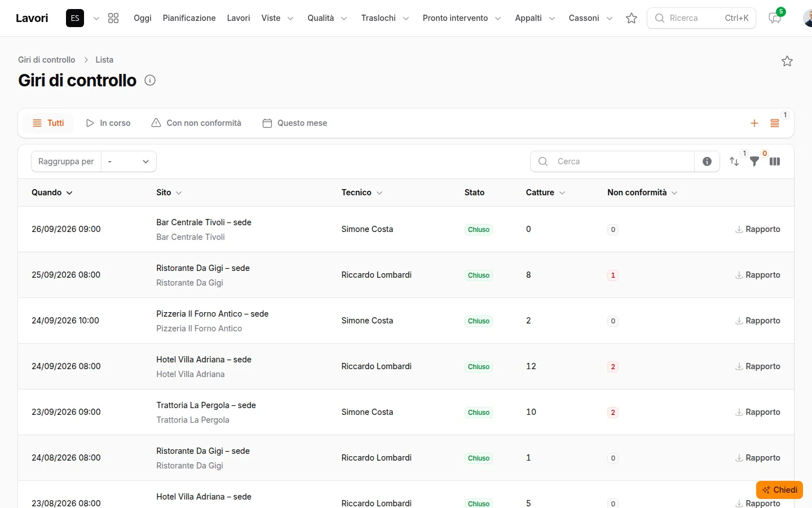This screenshot has width=812, height=508.
Task: Open the Tecnico column header menu
Action: click(362, 192)
